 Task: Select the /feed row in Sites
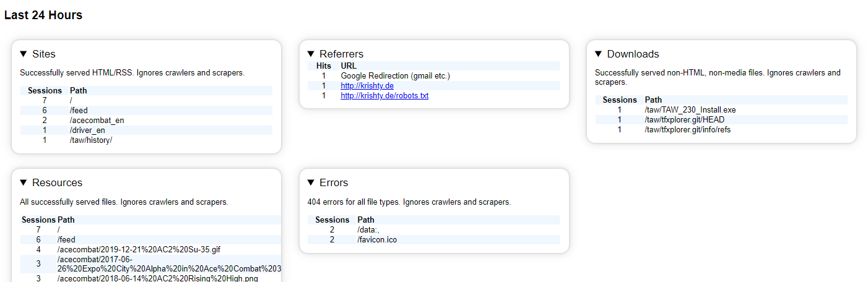click(x=146, y=111)
